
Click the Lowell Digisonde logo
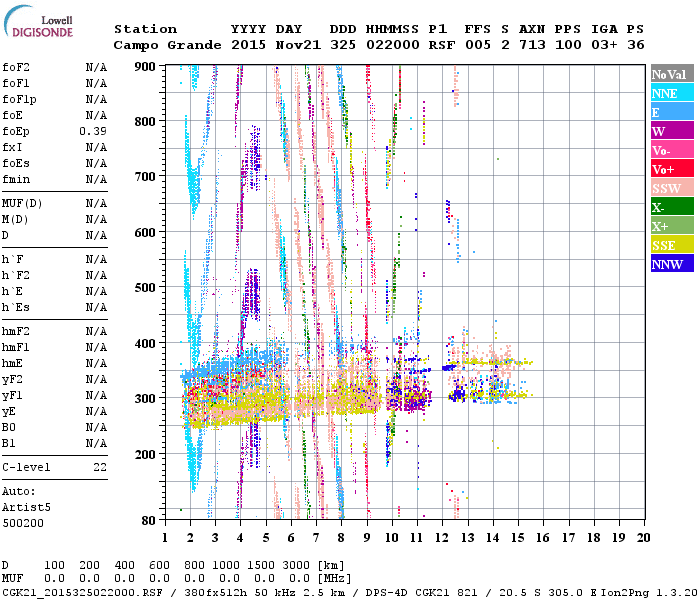tap(38, 22)
